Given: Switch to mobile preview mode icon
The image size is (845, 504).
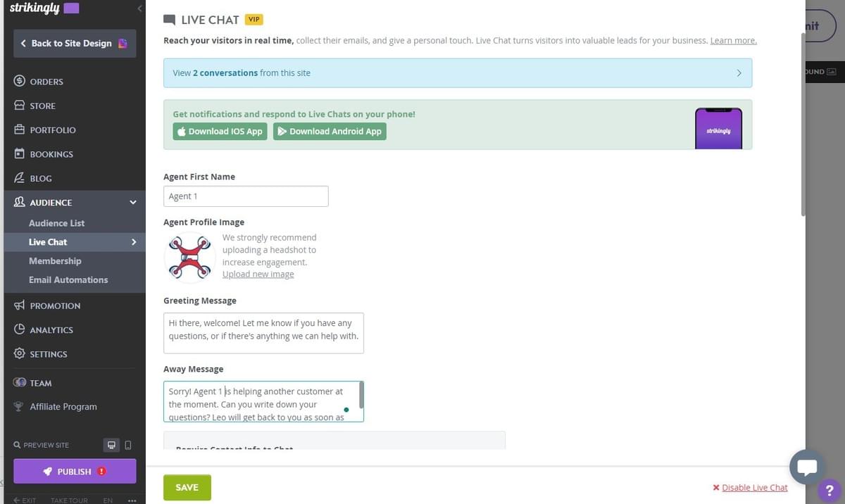Looking at the screenshot, I should point(127,445).
